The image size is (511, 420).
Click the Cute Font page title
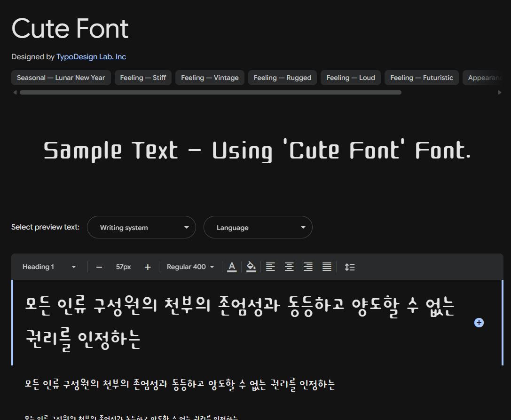click(70, 29)
